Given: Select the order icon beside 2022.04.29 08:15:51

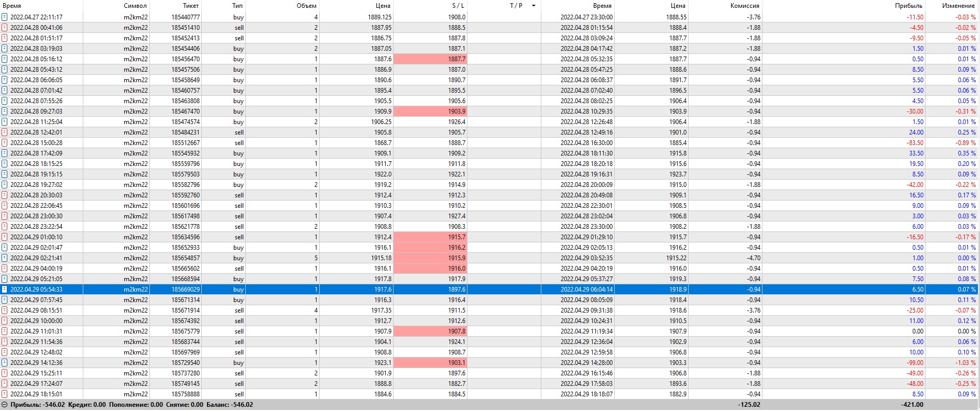Looking at the screenshot, I should point(5,310).
